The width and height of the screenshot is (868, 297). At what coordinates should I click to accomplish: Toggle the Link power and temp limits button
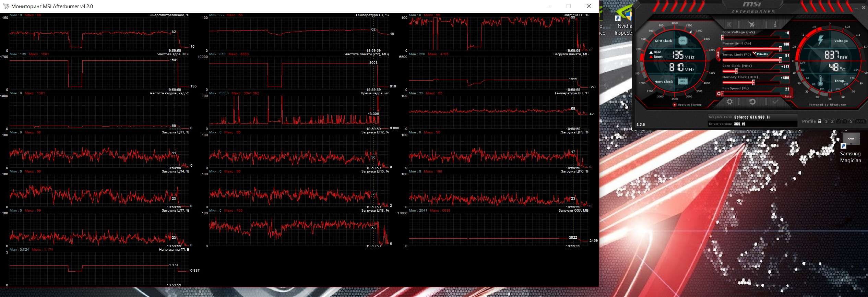point(718,54)
